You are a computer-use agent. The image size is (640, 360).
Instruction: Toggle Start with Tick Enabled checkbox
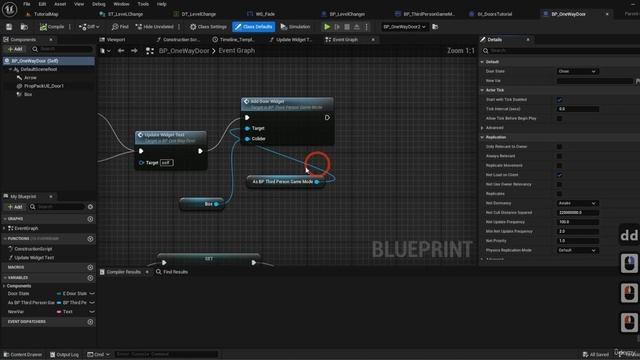click(559, 100)
